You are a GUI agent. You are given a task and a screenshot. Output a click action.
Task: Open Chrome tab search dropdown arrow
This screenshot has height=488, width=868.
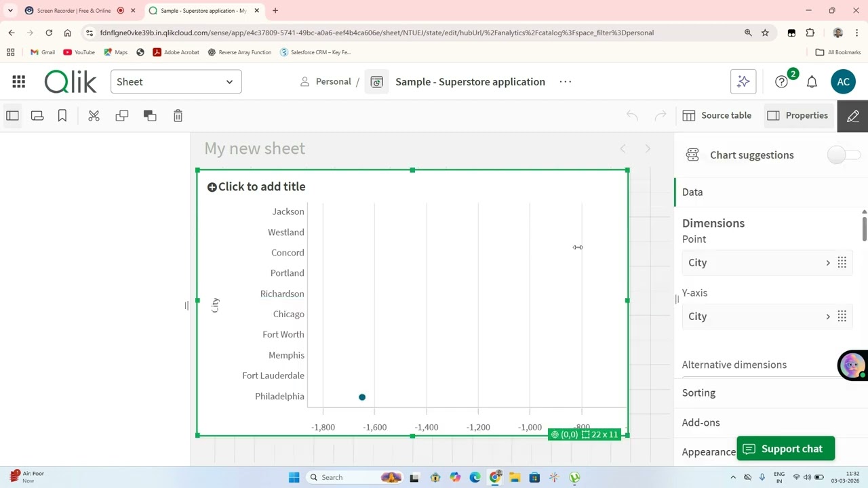pos(10,11)
